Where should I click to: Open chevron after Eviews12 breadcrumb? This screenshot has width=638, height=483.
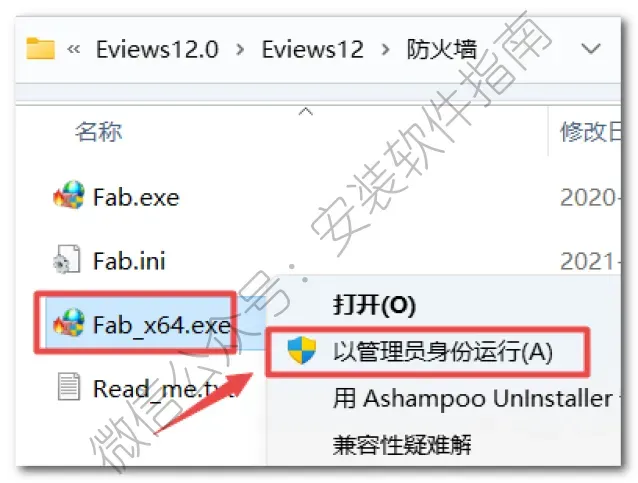click(385, 50)
